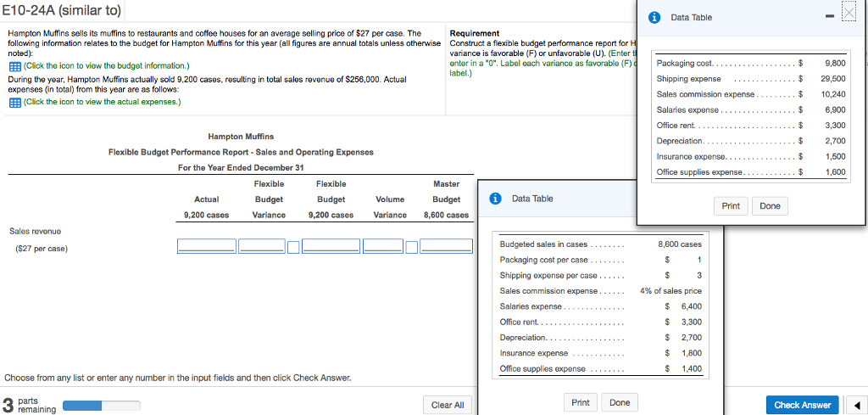868x415 pixels.
Task: Click the 3 parts remaining counter
Action: click(x=29, y=405)
